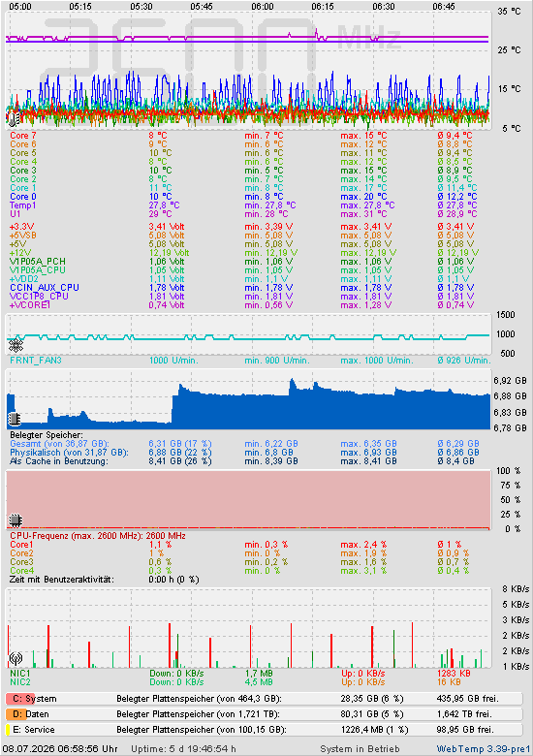This screenshot has height=756, width=533.
Task: Open the WebTemp 3.39-pre1 link
Action: 483,749
